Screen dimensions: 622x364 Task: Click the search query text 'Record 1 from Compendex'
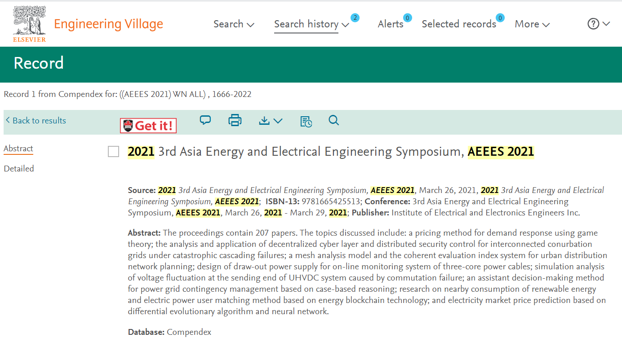tap(60, 94)
